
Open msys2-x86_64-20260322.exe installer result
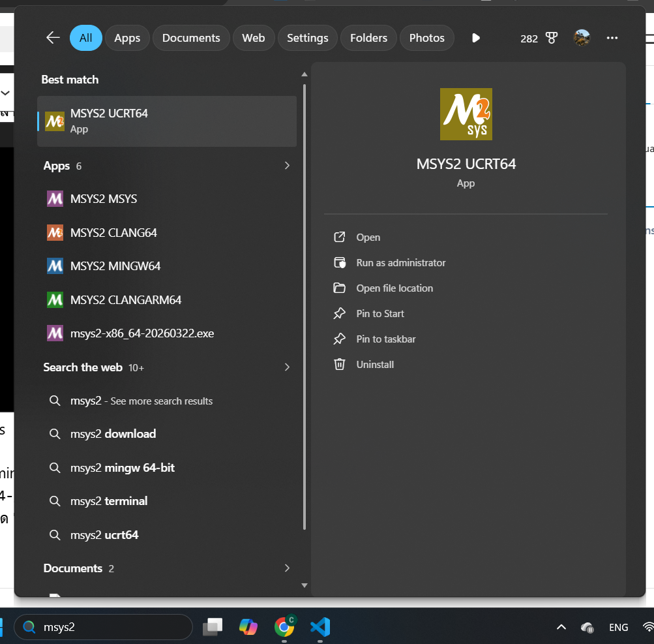(141, 333)
